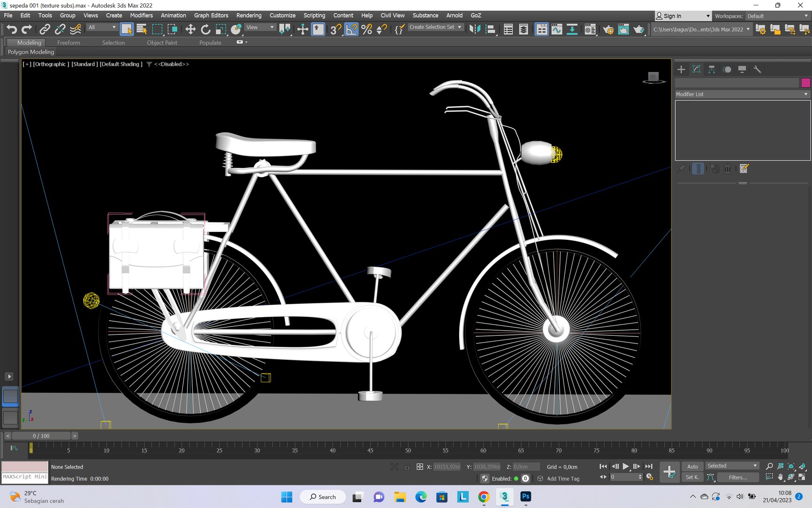Image resolution: width=812 pixels, height=508 pixels.
Task: Toggle Spinner Snap
Action: point(382,29)
